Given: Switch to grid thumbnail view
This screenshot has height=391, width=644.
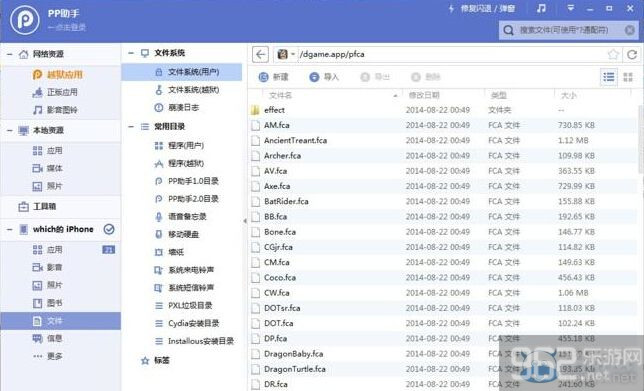Looking at the screenshot, I should coord(628,77).
